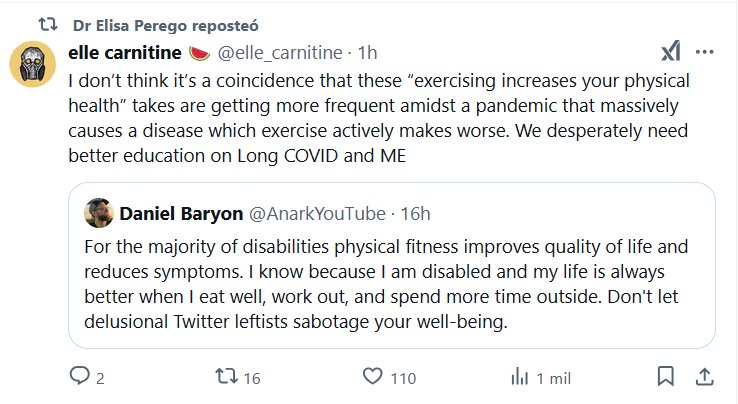Click the 1h timestamp on tweet

(x=367, y=51)
